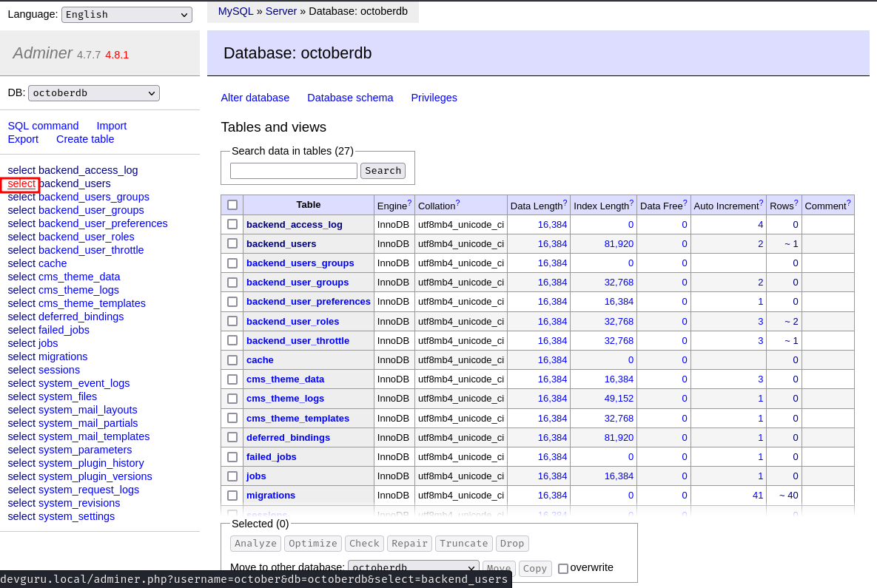This screenshot has height=588, width=877.
Task: Click select link for backend_users
Action: click(x=21, y=184)
